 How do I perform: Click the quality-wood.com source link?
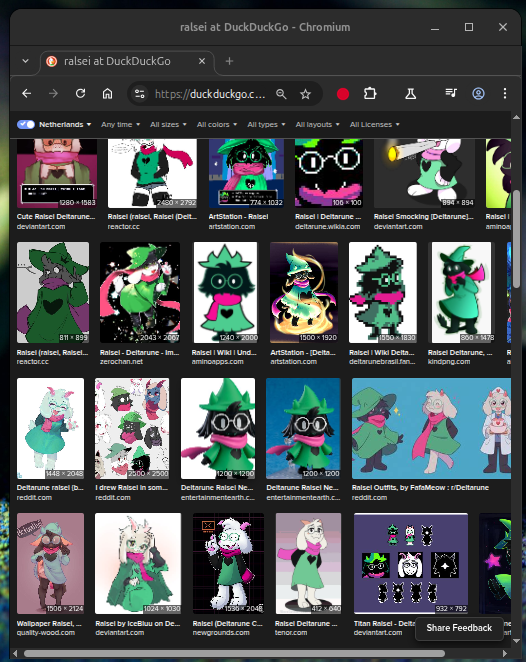pyautogui.click(x=46, y=633)
